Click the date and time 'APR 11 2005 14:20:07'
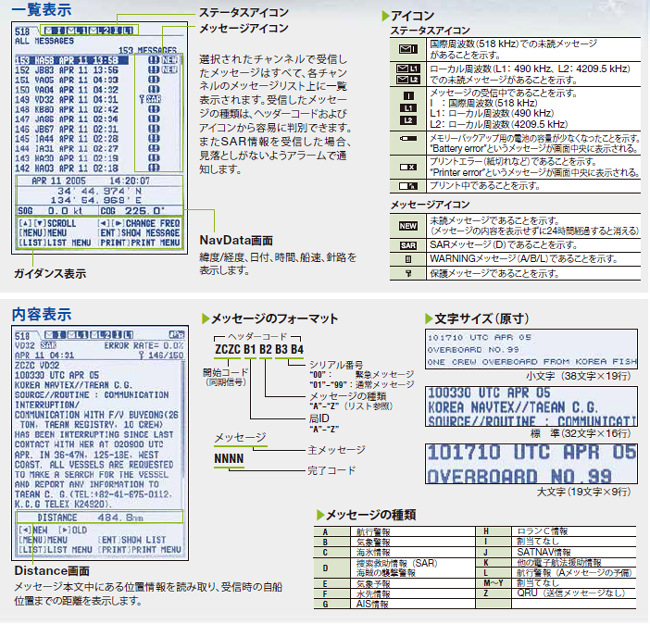Viewport: 650px width, 624px height. tap(91, 181)
